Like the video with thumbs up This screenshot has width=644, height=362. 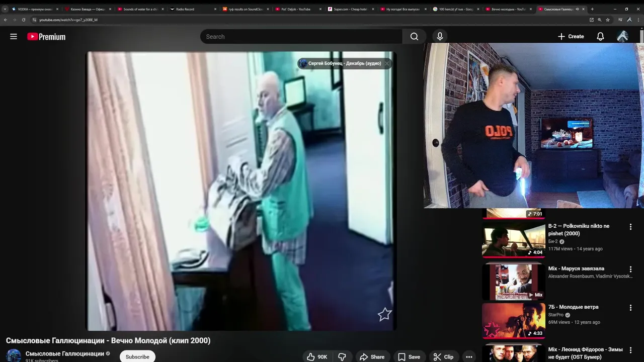click(317, 357)
